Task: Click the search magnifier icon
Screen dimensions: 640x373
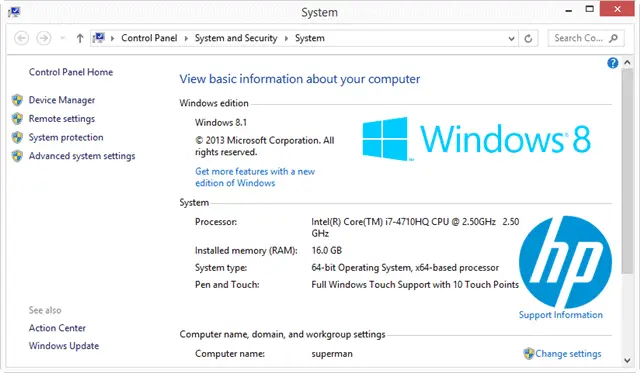Action: click(x=613, y=38)
